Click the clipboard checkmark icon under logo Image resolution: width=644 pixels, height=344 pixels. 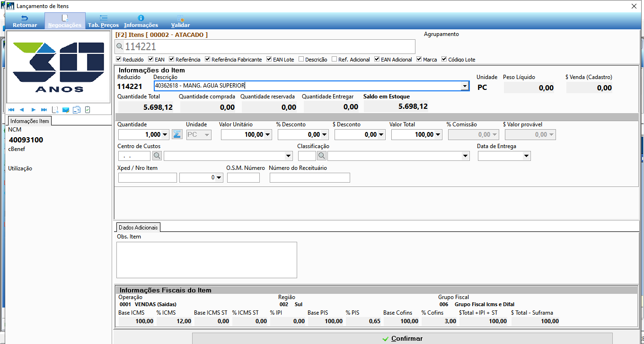point(88,110)
